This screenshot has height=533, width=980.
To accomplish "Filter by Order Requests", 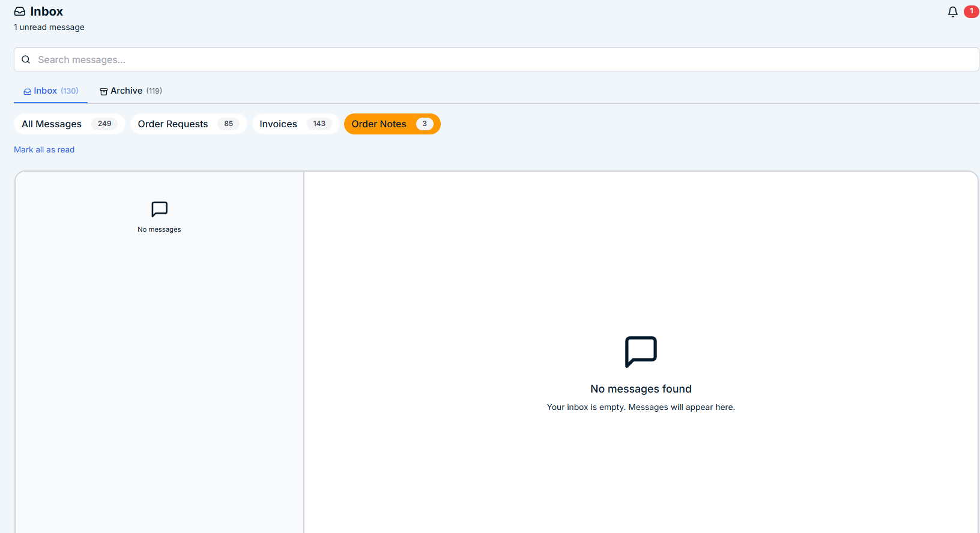I will pyautogui.click(x=189, y=124).
